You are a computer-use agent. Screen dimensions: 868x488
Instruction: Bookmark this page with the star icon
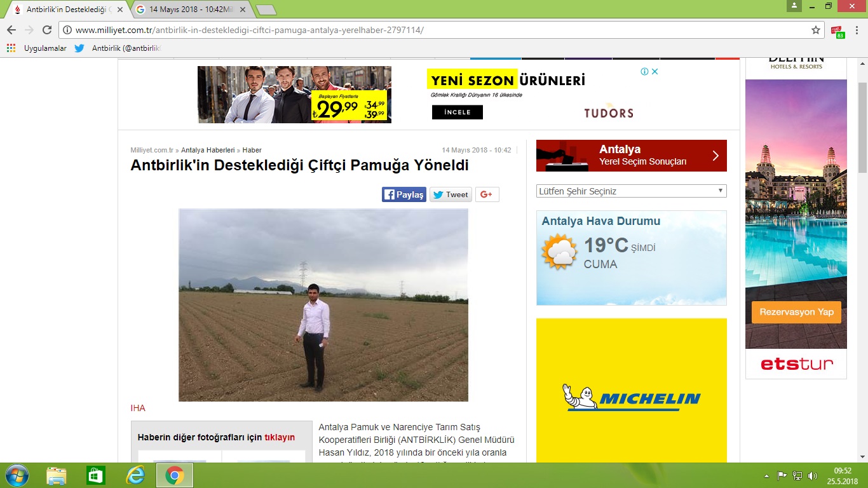[x=816, y=30]
